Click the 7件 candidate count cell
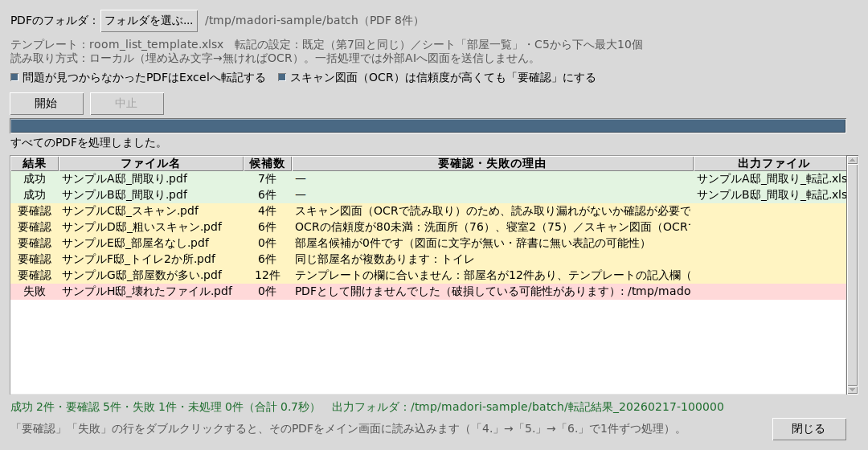The width and height of the screenshot is (868, 450). click(268, 178)
